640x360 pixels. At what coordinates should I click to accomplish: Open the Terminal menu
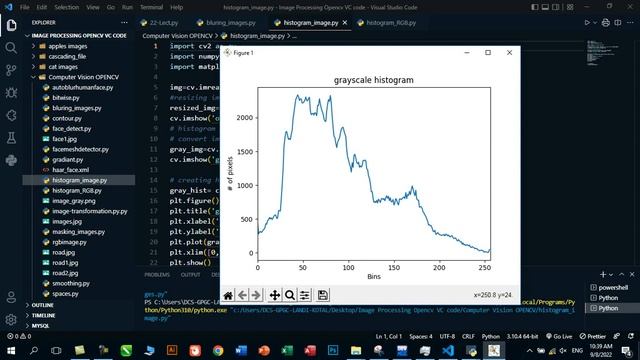[x=151, y=7]
